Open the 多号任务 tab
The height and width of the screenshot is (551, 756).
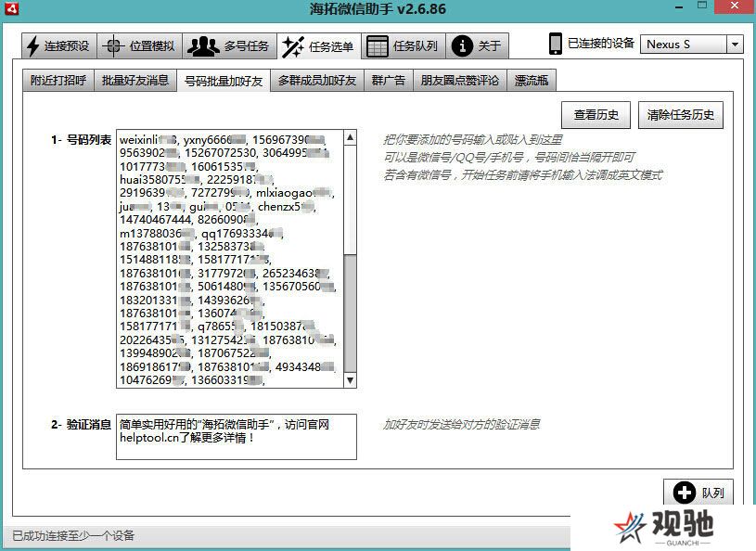click(229, 46)
